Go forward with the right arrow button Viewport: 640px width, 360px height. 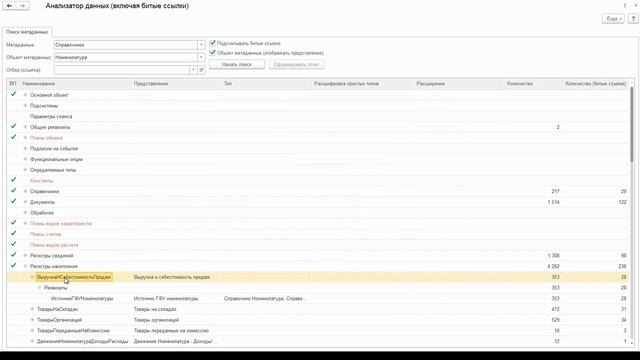click(x=23, y=6)
